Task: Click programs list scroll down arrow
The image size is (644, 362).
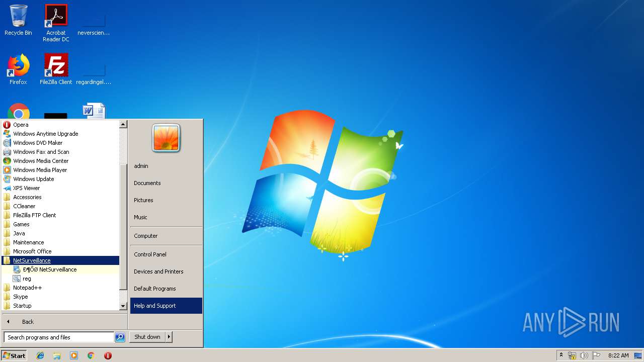Action: (123, 306)
